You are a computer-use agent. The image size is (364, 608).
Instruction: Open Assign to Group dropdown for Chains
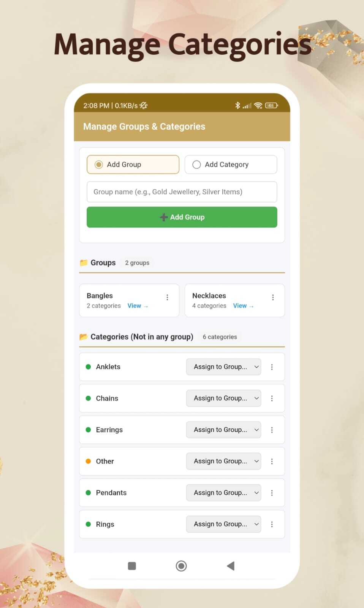(223, 398)
